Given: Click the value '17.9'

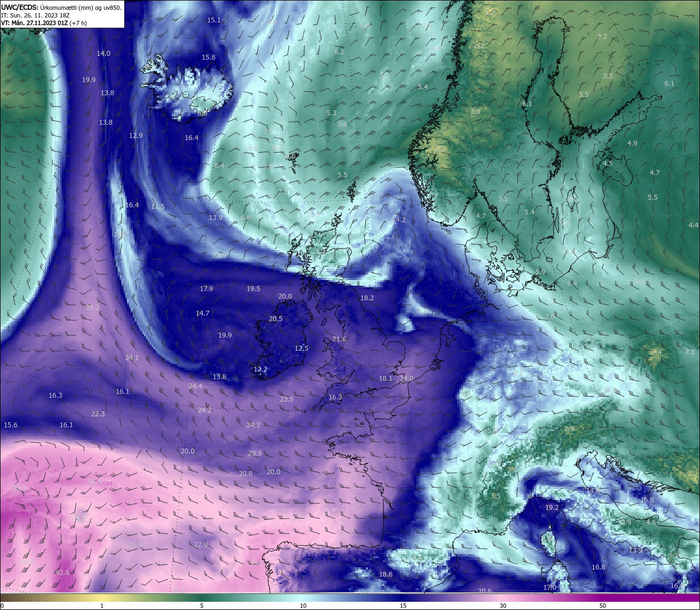Looking at the screenshot, I should click(206, 289).
